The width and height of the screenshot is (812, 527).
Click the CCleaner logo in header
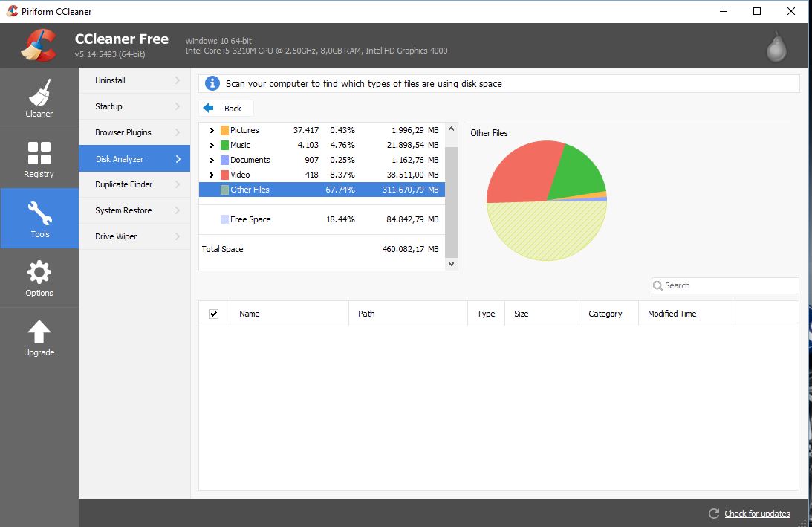[x=39, y=45]
